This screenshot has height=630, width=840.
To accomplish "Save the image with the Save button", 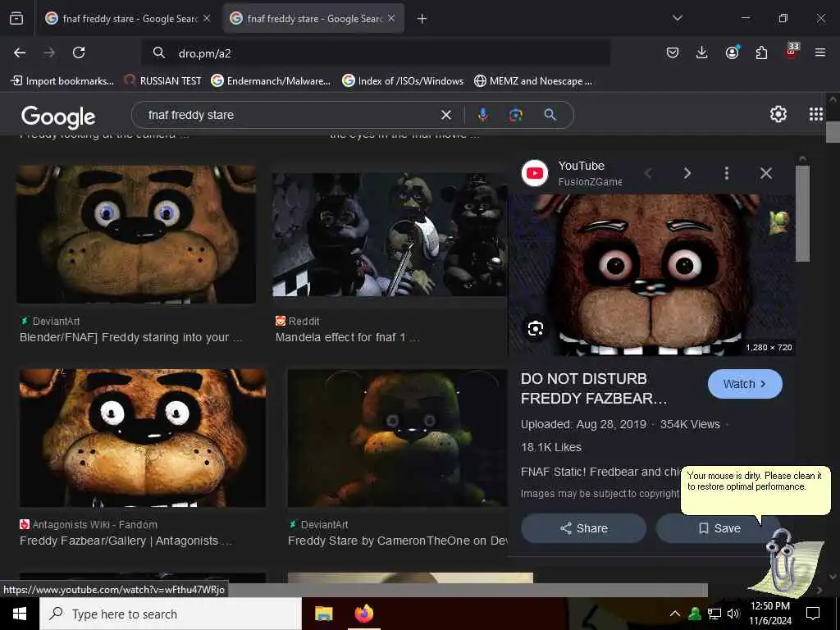I will coord(719,528).
